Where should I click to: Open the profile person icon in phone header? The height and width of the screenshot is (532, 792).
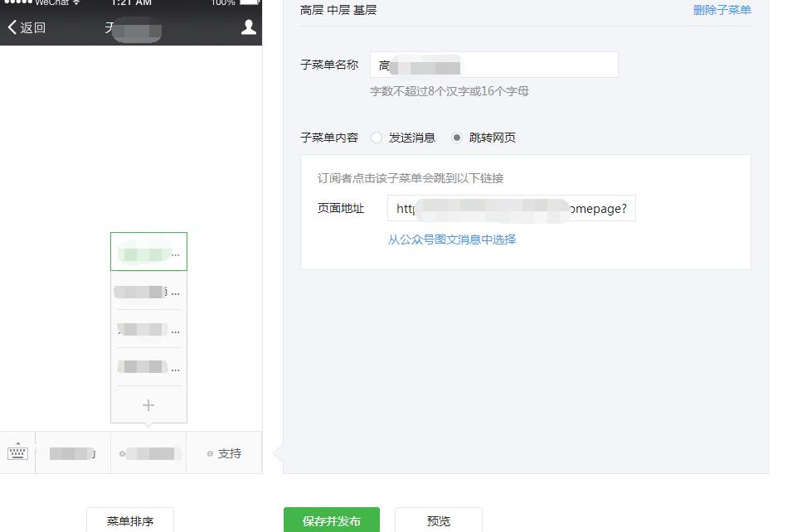coord(248,27)
